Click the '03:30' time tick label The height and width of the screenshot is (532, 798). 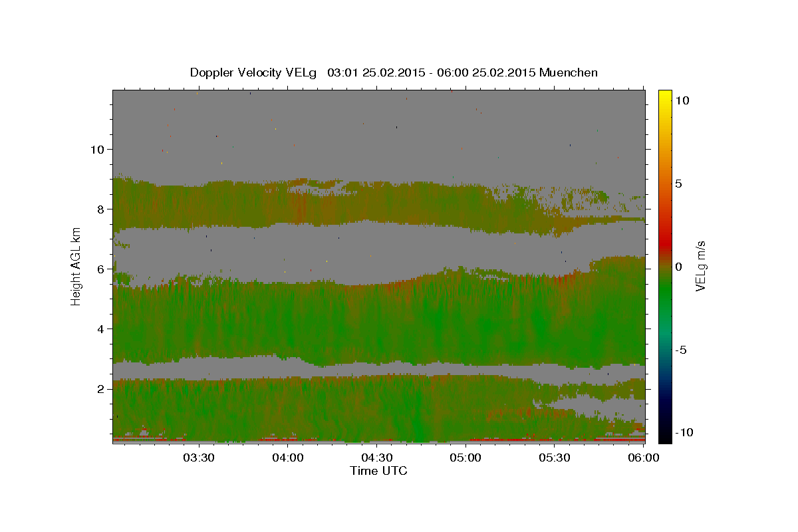pyautogui.click(x=199, y=458)
